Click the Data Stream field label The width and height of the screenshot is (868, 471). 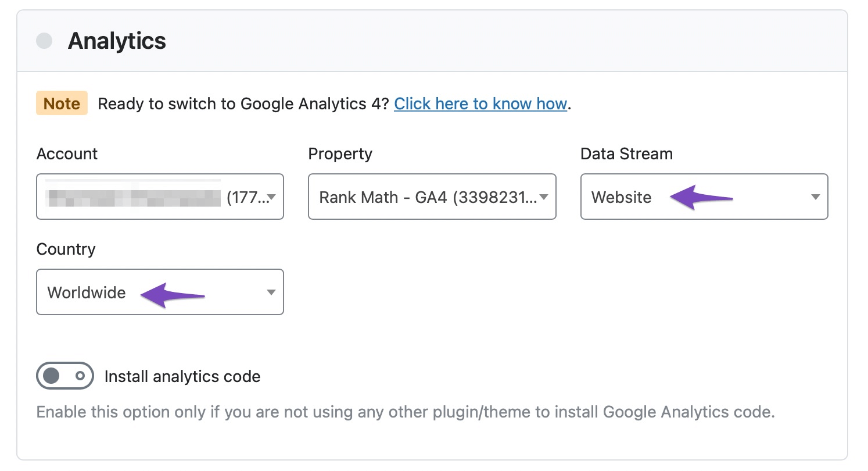pyautogui.click(x=626, y=154)
